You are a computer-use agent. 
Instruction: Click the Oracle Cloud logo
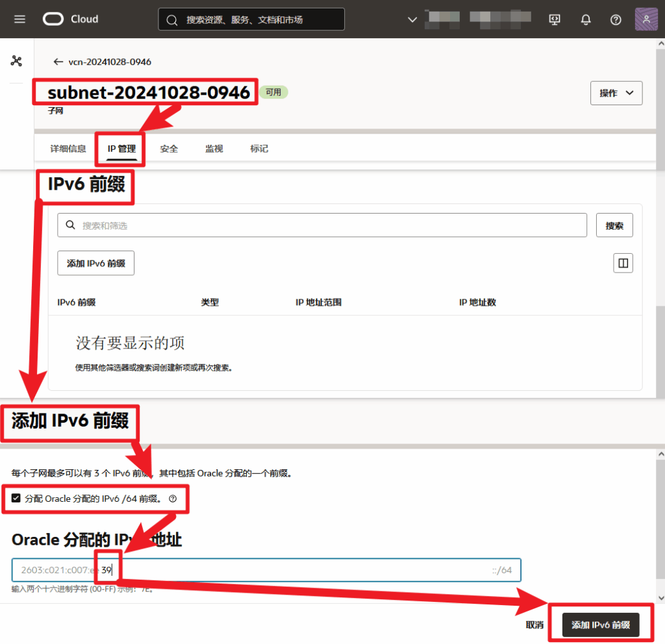point(71,19)
